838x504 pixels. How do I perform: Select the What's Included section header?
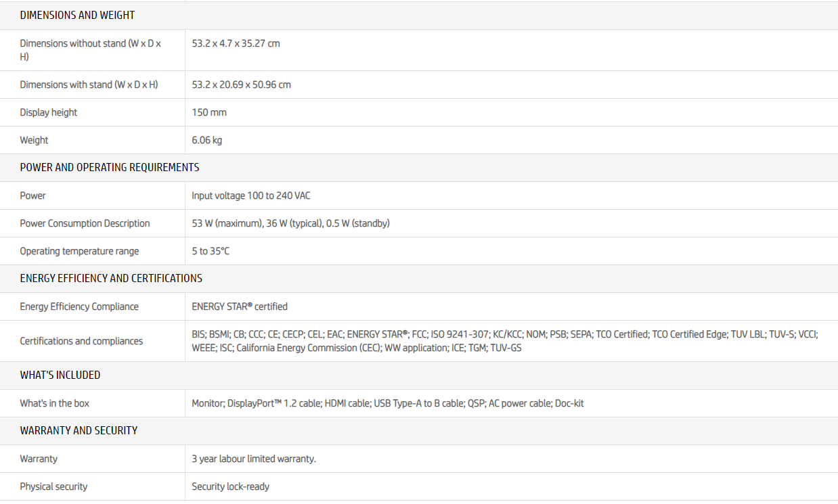pos(60,375)
